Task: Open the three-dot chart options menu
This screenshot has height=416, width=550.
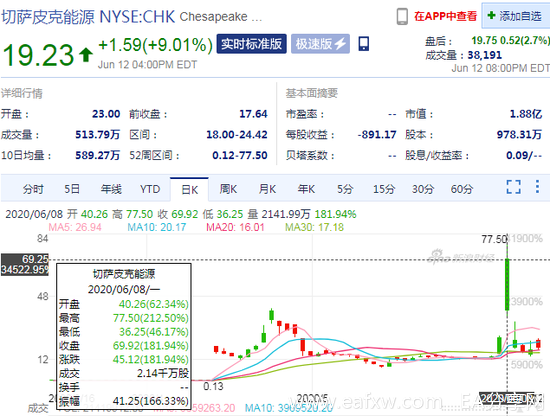Action: (537, 187)
